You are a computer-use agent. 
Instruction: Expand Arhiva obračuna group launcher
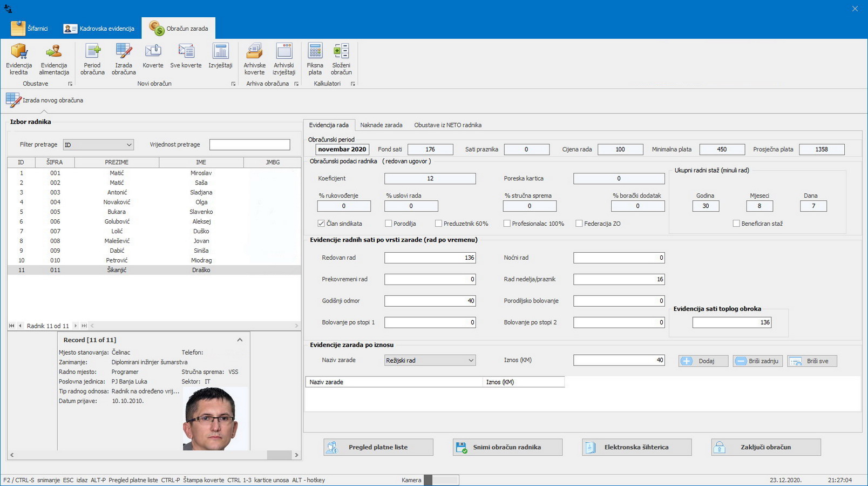click(x=296, y=84)
